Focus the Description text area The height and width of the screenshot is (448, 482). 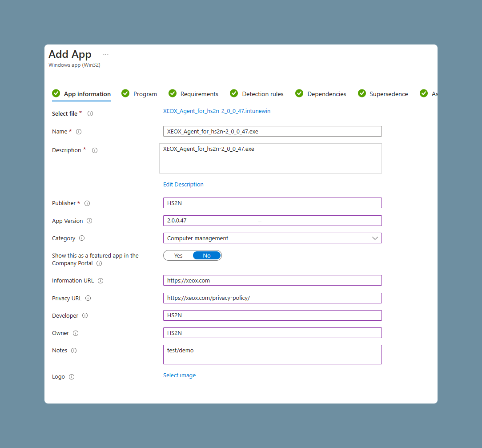270,158
